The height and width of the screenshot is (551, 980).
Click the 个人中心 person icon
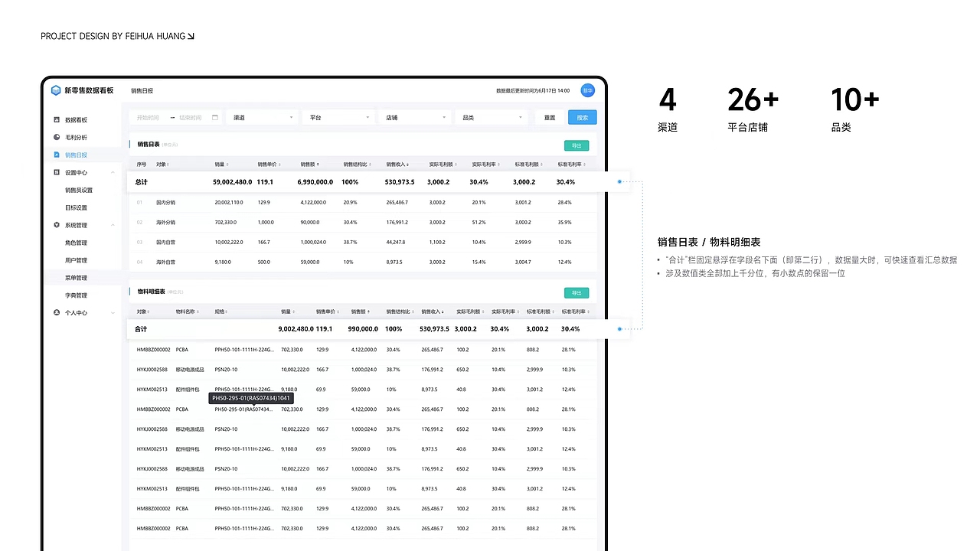click(57, 313)
